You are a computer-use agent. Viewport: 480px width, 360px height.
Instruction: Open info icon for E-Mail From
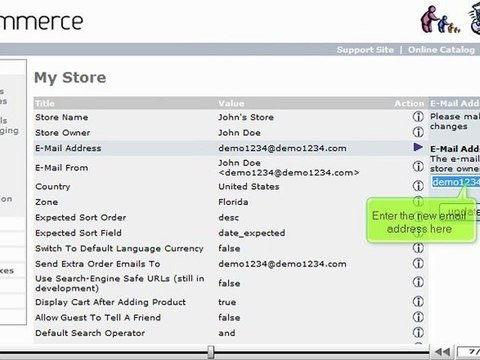click(x=418, y=166)
